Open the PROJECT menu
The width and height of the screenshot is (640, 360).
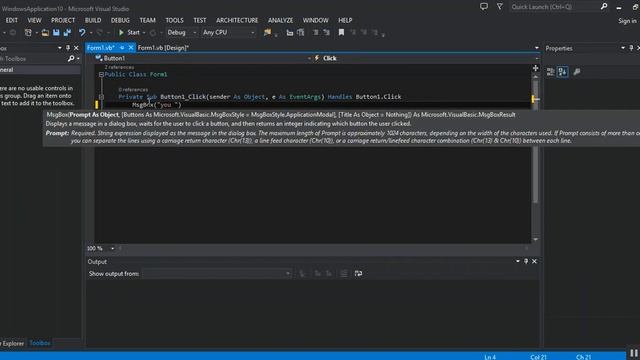[63, 20]
